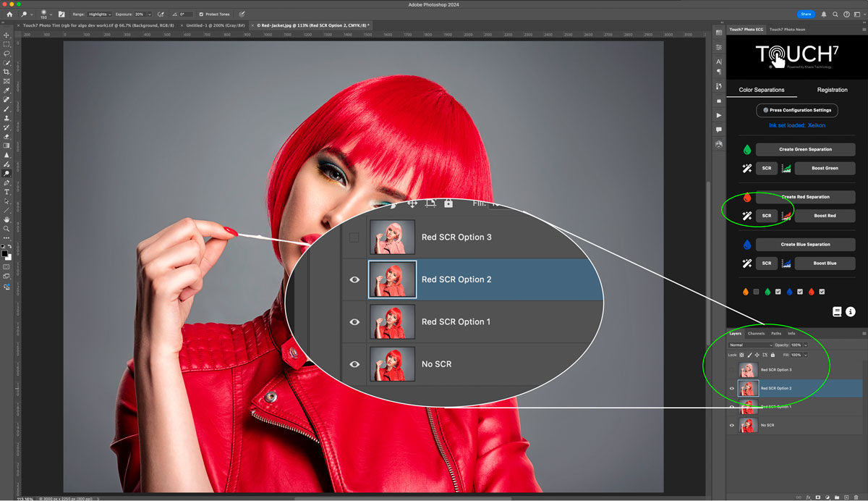This screenshot has height=501, width=868.
Task: Open the Exposure slider dropdown arrow
Action: [149, 14]
